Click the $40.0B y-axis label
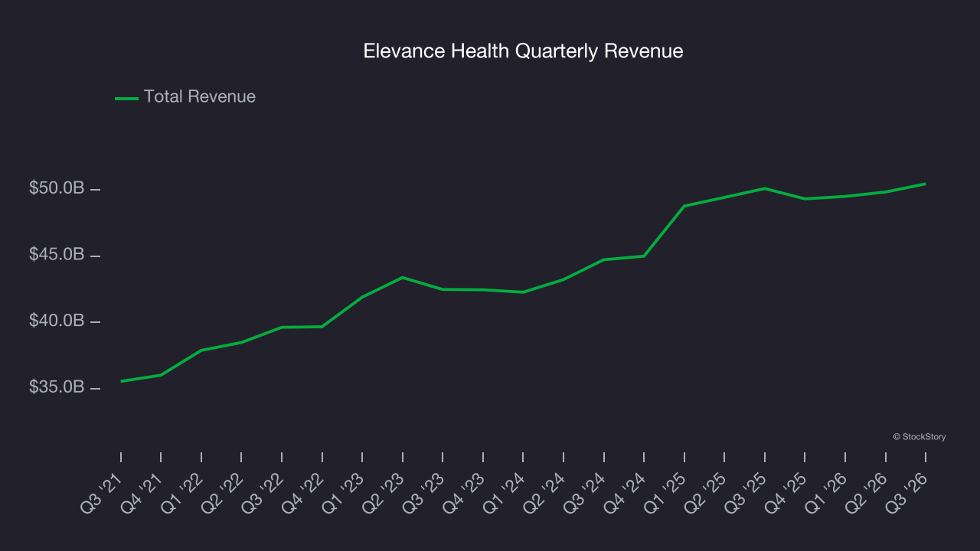The width and height of the screenshot is (980, 551). pyautogui.click(x=57, y=321)
